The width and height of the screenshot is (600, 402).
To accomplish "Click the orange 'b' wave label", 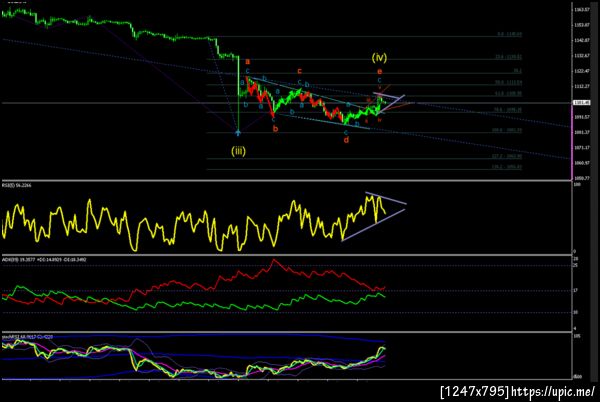I will (275, 129).
